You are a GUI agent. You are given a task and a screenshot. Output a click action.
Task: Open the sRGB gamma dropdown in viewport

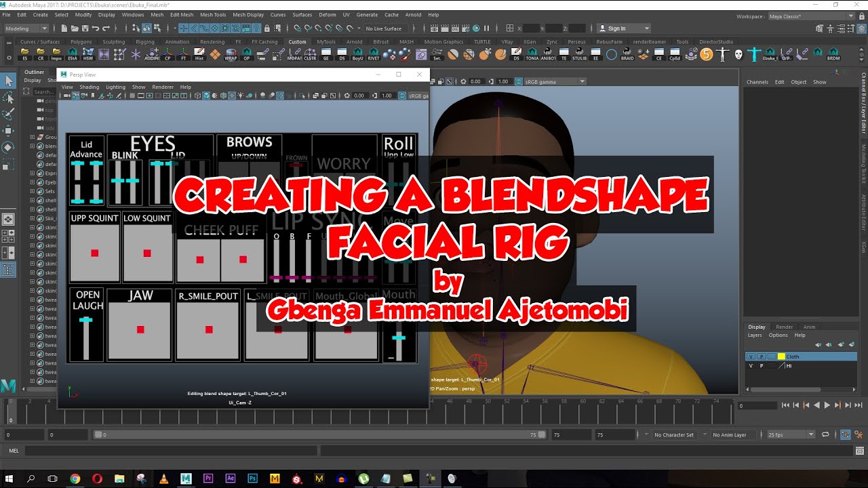tap(554, 81)
